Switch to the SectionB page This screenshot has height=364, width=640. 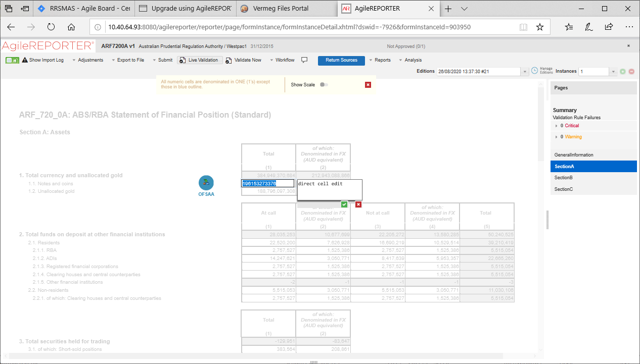[593, 178]
